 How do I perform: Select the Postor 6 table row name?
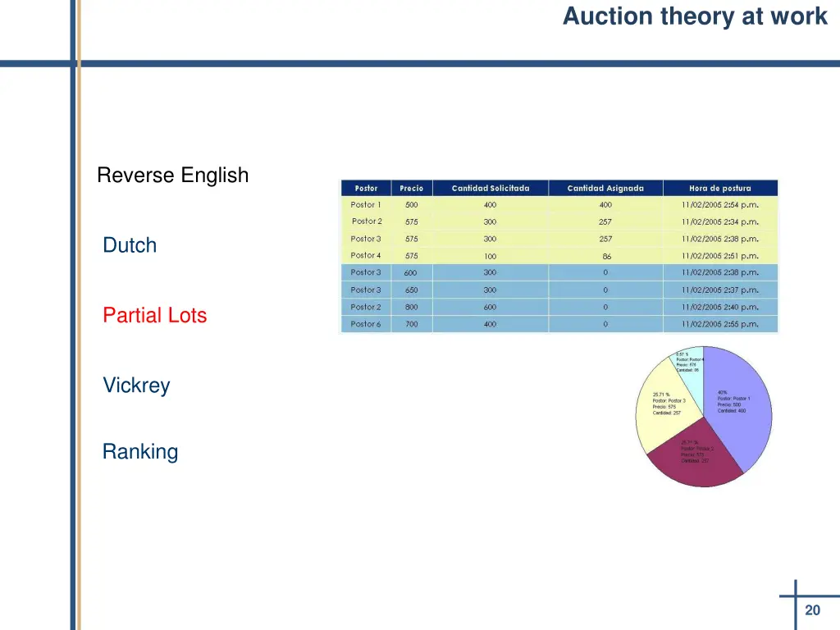click(x=366, y=324)
